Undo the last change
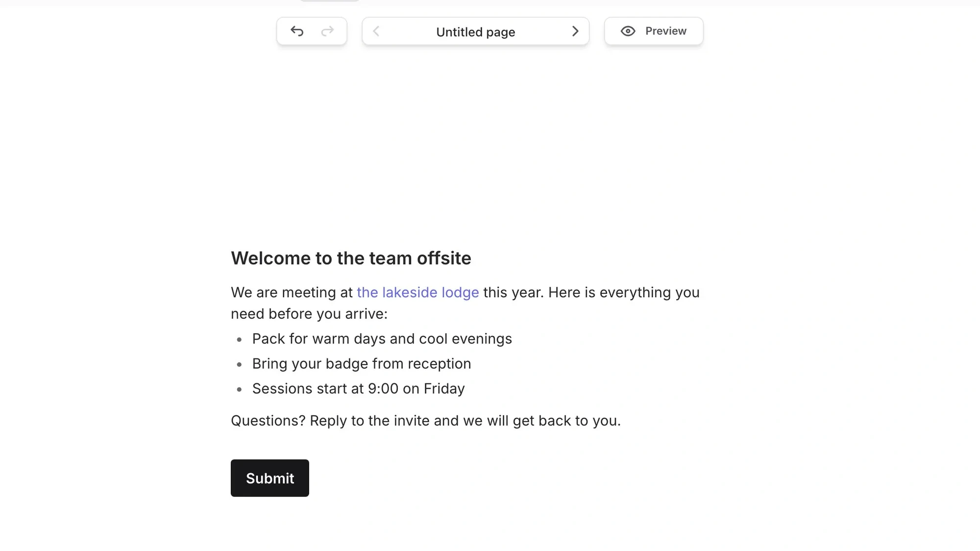 [297, 31]
